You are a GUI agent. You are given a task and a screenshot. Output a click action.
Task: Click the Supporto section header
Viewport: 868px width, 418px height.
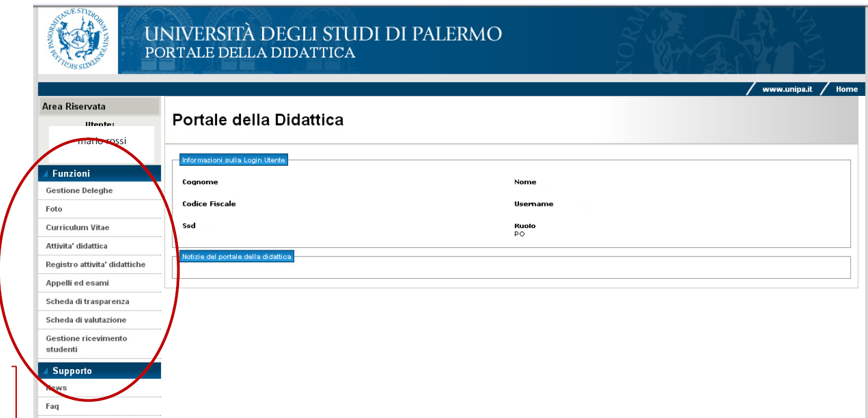pyautogui.click(x=99, y=371)
